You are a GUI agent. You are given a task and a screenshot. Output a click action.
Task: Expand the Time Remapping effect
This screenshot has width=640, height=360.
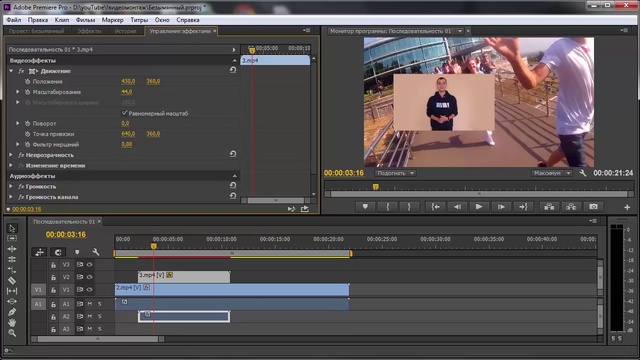[11, 165]
